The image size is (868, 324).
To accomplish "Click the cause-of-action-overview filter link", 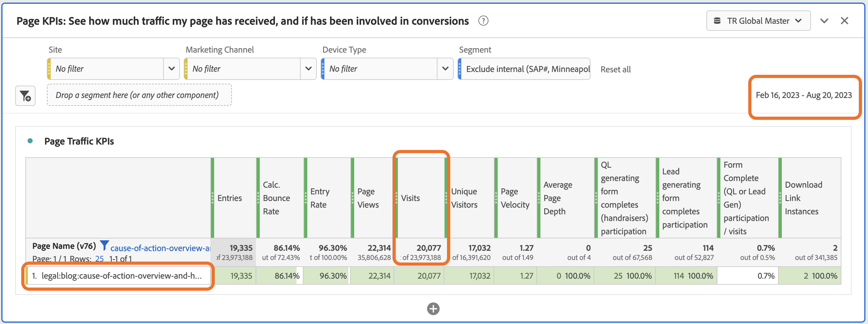I will (x=160, y=248).
